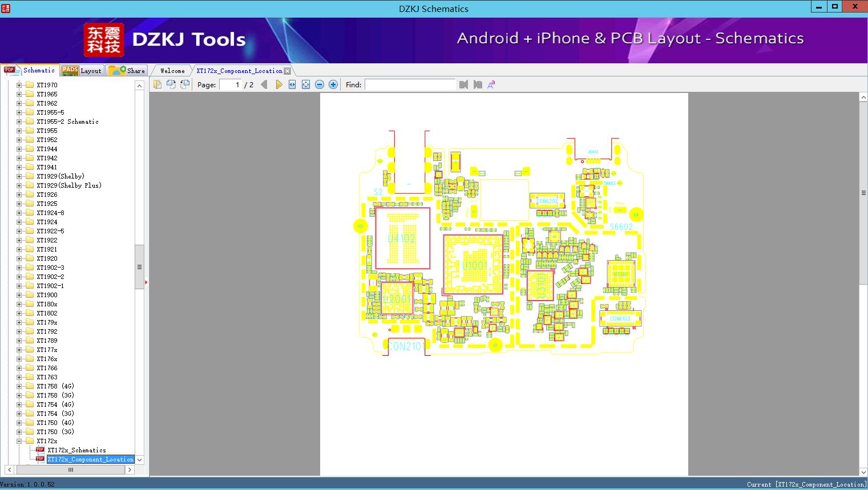Find the next search match

(478, 84)
